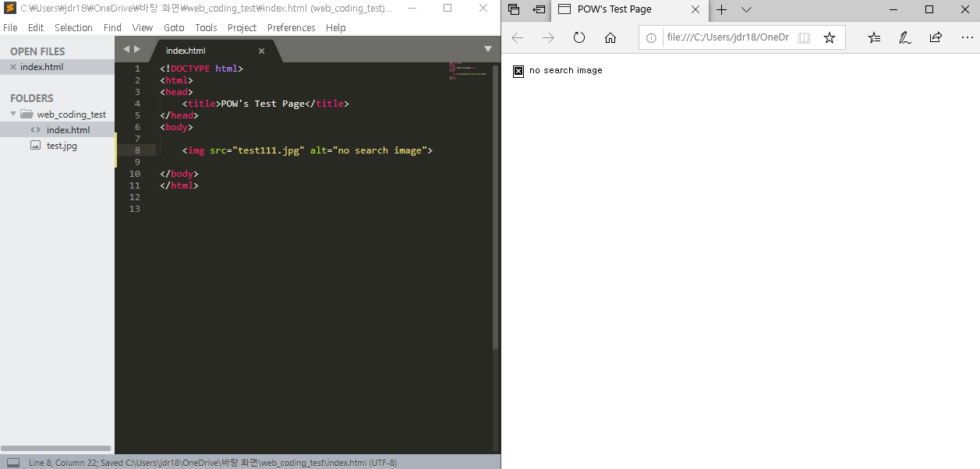Viewport: 980px width, 469px height.
Task: Select index.html in the folder tree
Action: (57, 130)
